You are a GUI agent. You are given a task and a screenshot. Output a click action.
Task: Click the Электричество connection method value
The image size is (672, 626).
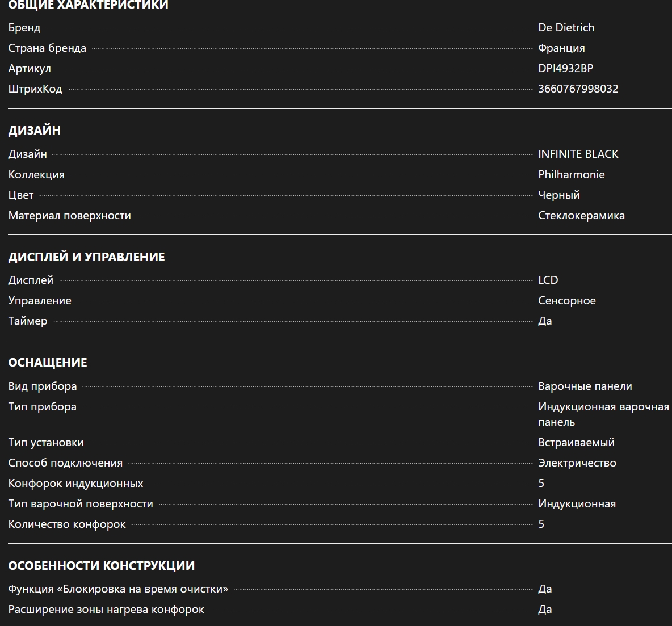(577, 463)
